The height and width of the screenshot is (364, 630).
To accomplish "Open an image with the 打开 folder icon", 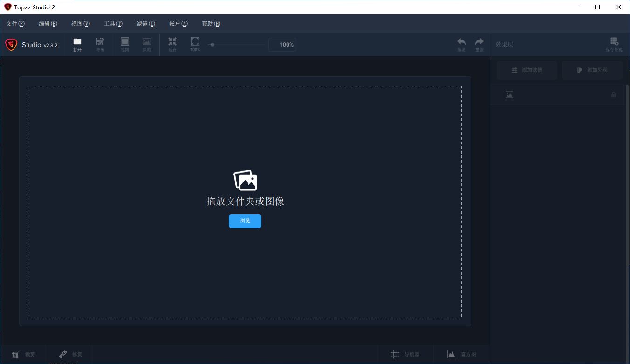I will pyautogui.click(x=77, y=42).
